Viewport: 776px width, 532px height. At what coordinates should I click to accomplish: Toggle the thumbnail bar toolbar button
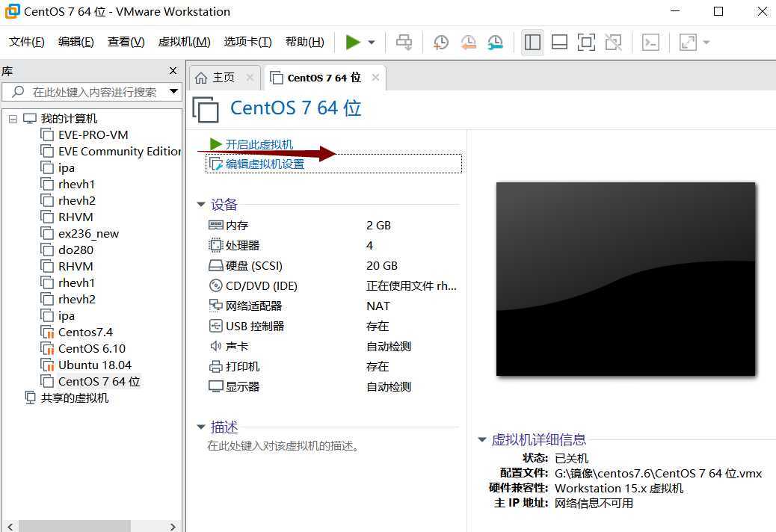(x=559, y=42)
